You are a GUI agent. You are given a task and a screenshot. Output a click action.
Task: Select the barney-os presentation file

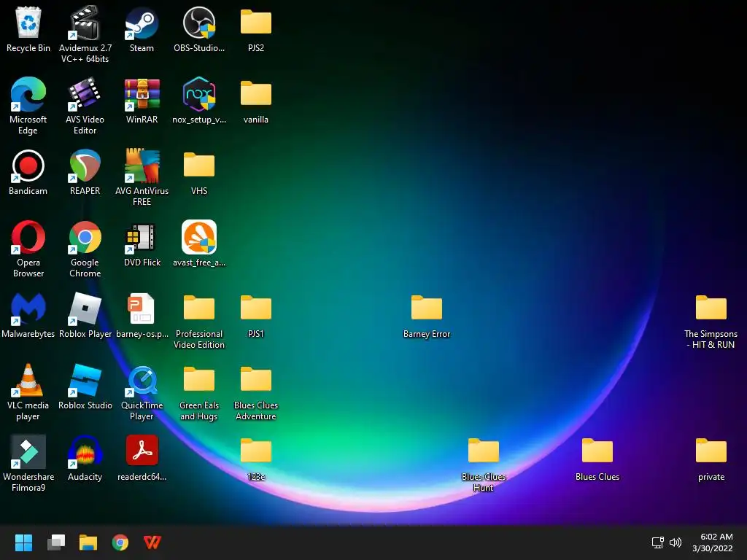(142, 308)
